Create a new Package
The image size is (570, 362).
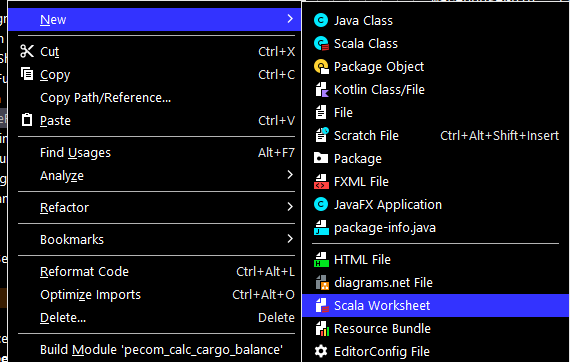(x=435, y=158)
